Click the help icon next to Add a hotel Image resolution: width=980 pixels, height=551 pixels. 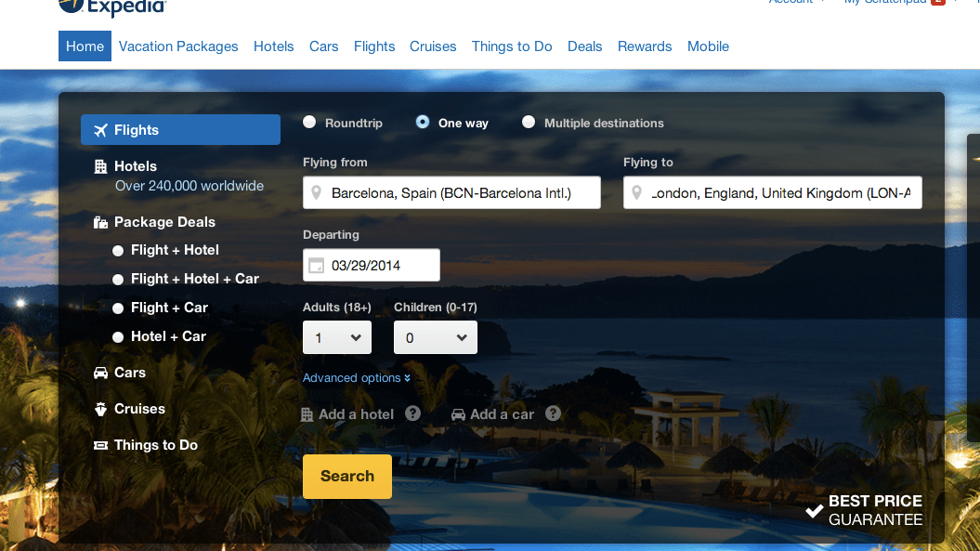point(412,413)
